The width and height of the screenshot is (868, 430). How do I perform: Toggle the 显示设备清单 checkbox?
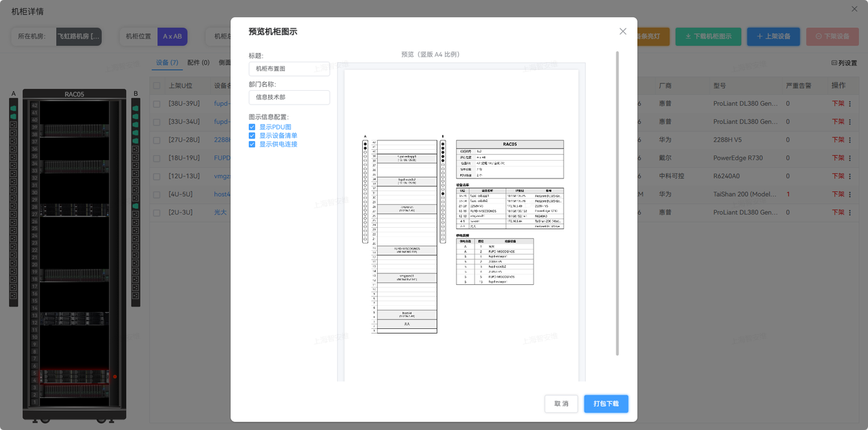[x=252, y=136]
